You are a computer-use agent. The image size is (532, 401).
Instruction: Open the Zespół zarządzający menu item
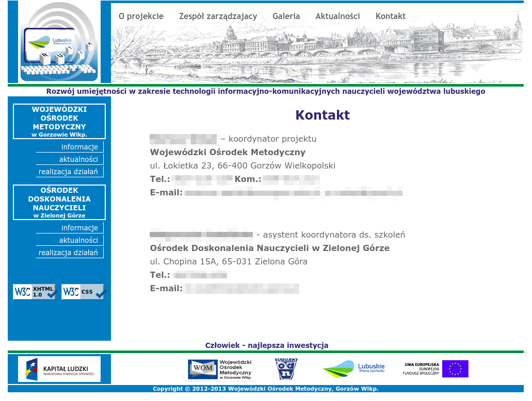(218, 16)
